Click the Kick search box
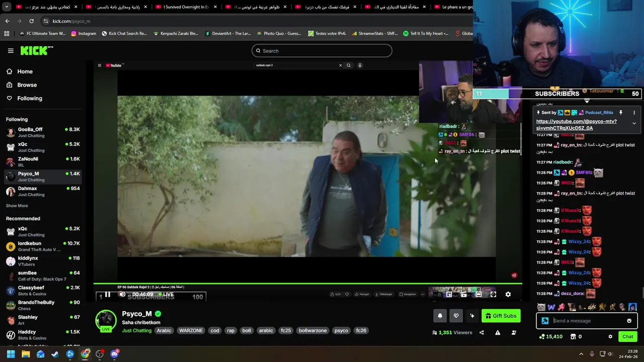644x362 pixels. click(x=321, y=51)
